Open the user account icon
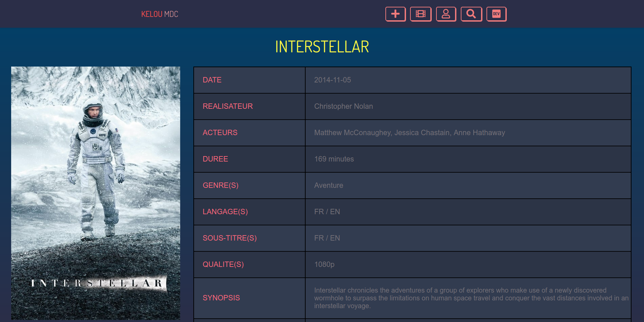Viewport: 644px width, 322px height. pyautogui.click(x=446, y=14)
